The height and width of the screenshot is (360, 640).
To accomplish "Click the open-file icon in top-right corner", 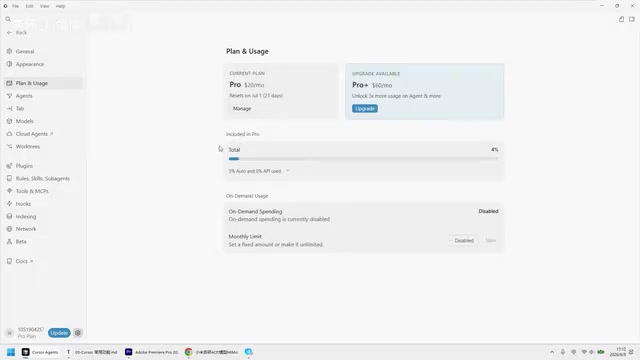I will pyautogui.click(x=621, y=19).
